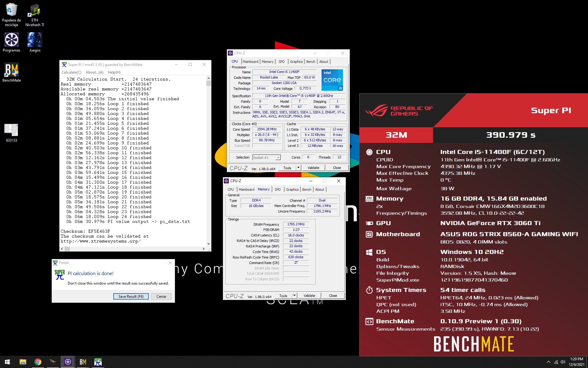This screenshot has width=588, height=368.
Task: Switch to CPU-Z via its taskbar icon
Action: click(x=68, y=362)
